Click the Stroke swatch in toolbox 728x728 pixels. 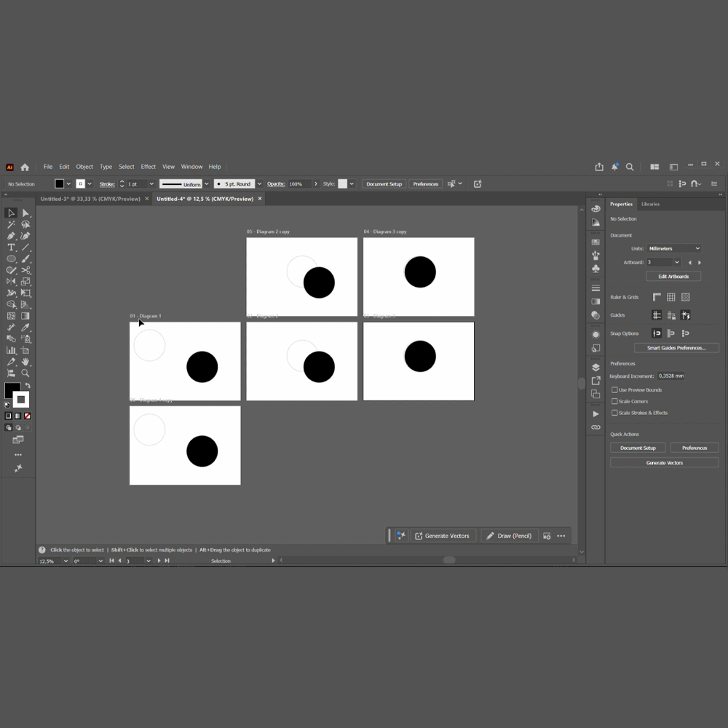point(21,400)
